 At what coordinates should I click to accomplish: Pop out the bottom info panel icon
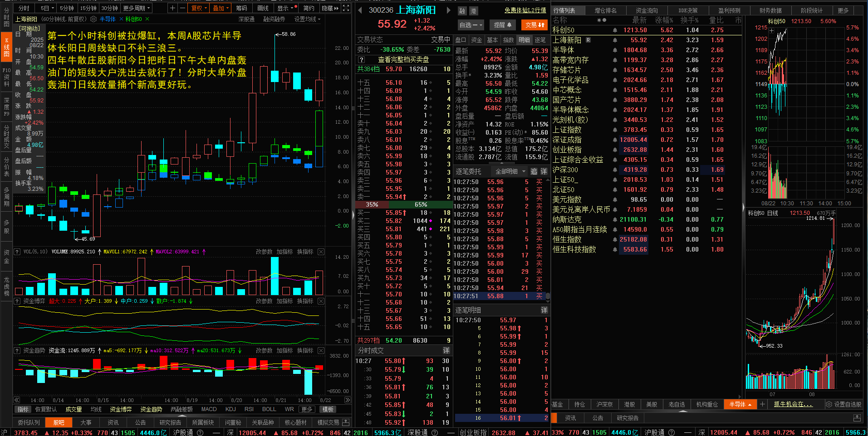click(x=346, y=422)
